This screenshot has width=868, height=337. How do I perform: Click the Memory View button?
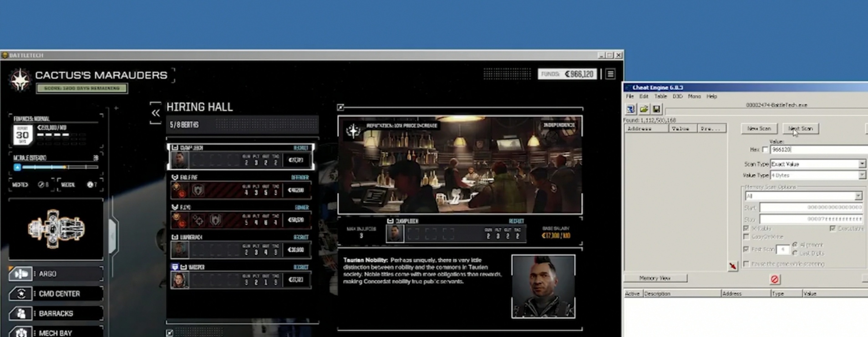[655, 278]
